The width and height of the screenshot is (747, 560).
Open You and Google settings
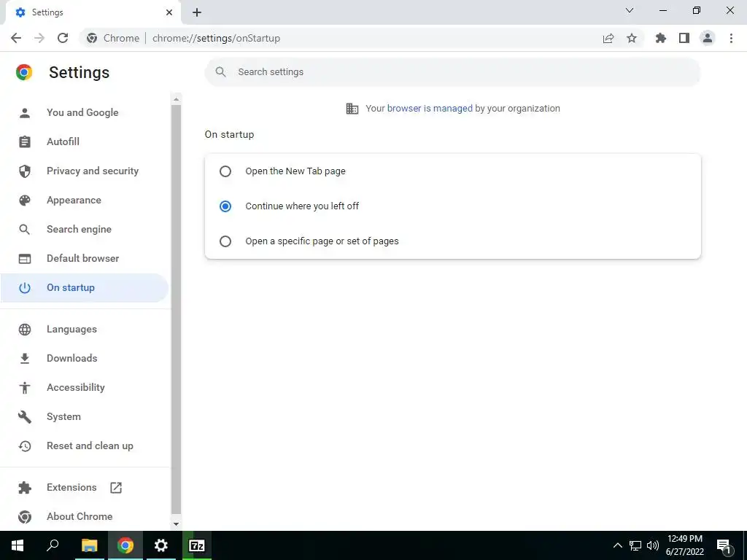[85, 113]
